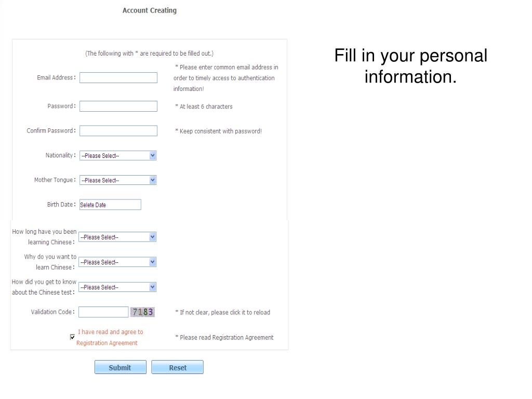
Task: Click the 'Registration Agreement' red link text
Action: [x=107, y=343]
